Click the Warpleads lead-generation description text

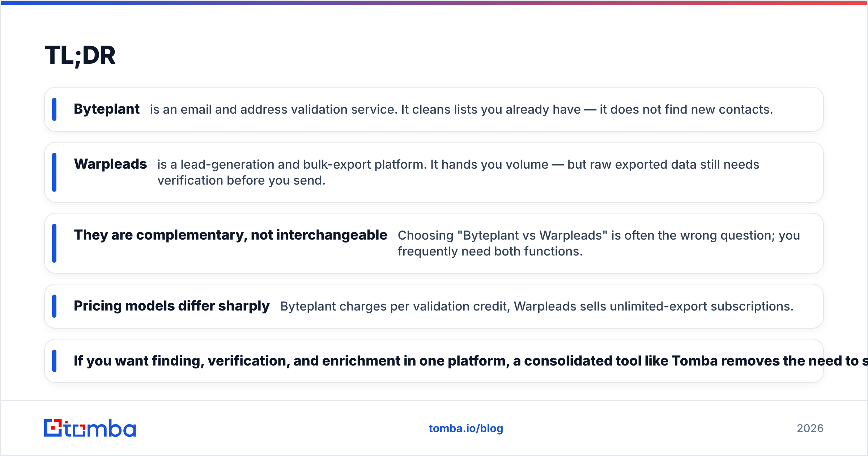[458, 172]
